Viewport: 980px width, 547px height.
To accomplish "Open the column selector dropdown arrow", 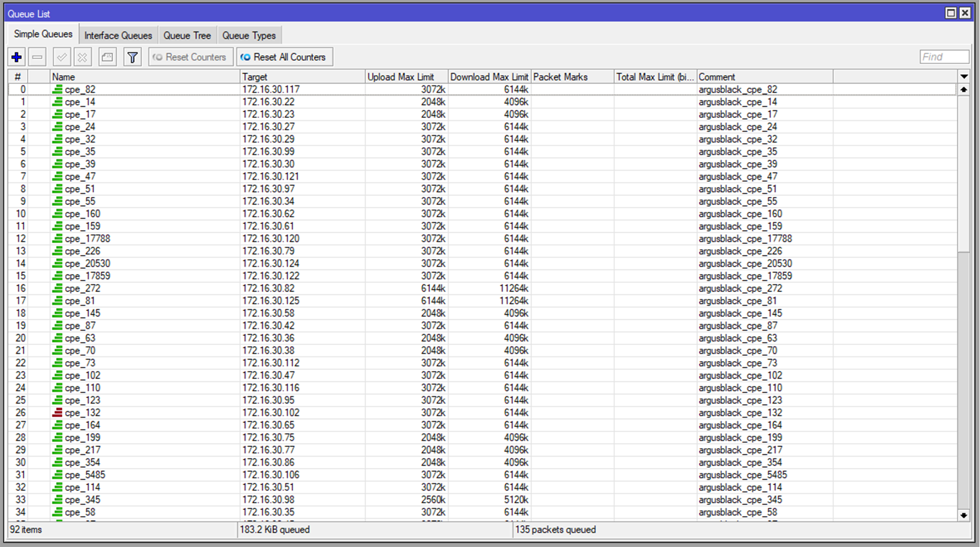I will (964, 77).
